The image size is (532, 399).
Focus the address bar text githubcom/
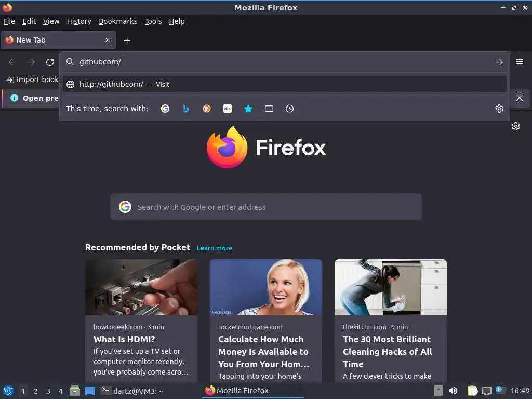tap(100, 62)
